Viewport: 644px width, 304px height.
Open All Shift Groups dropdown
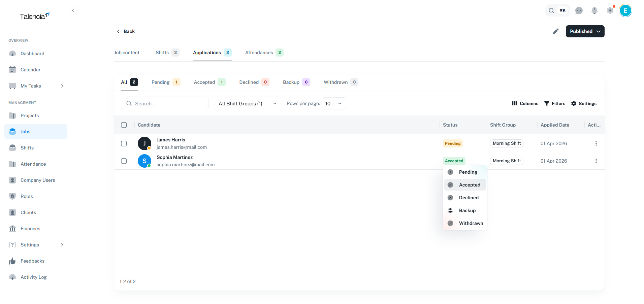tap(247, 103)
